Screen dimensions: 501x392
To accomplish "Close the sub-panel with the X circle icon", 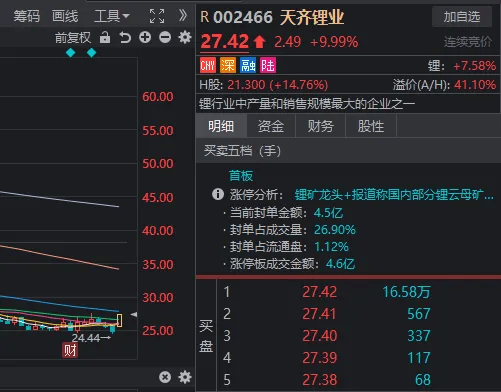I will [x=165, y=377].
